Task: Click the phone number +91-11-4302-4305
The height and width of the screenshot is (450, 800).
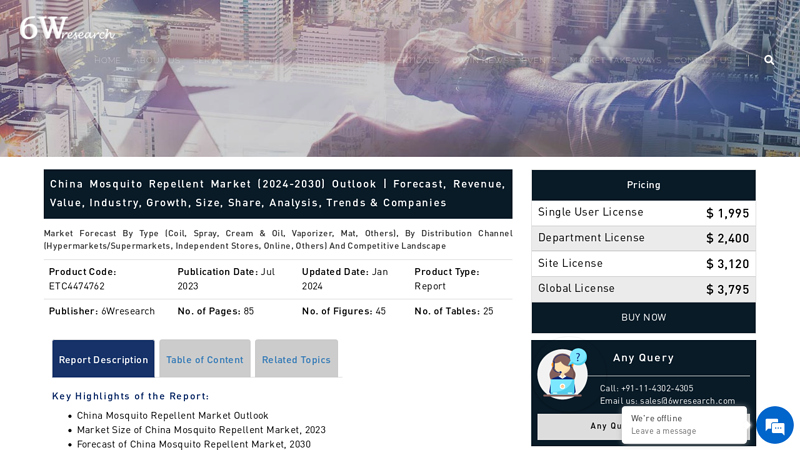Action: point(657,388)
